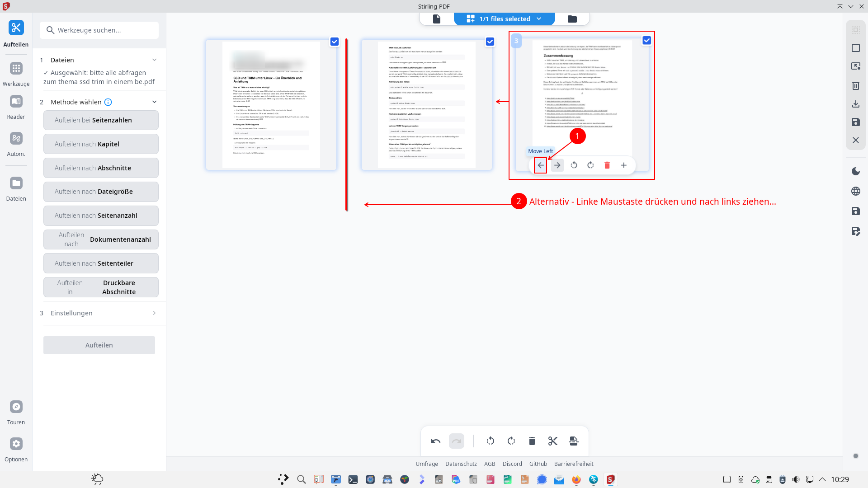Expand the Einstellungen section
Image resolution: width=868 pixels, height=488 pixels.
154,313
